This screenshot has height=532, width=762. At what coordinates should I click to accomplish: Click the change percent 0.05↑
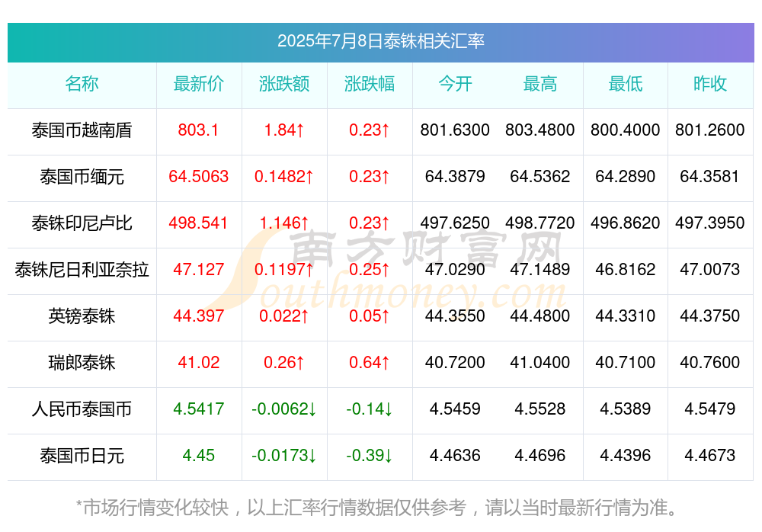click(370, 316)
